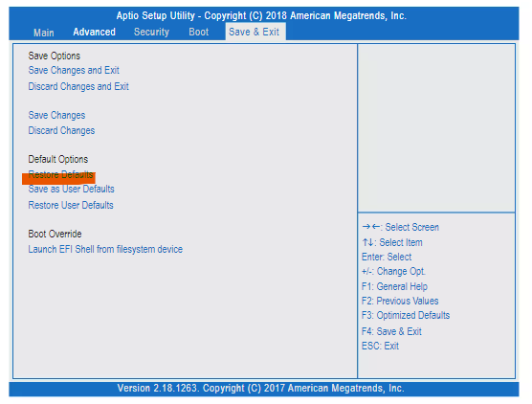Image resolution: width=532 pixels, height=404 pixels.
Task: Go to the Security tab
Action: (151, 32)
